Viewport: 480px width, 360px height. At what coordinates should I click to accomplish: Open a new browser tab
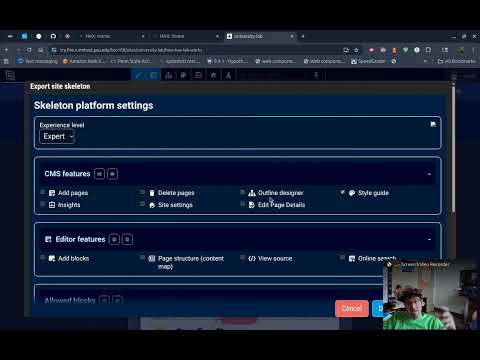pos(303,36)
